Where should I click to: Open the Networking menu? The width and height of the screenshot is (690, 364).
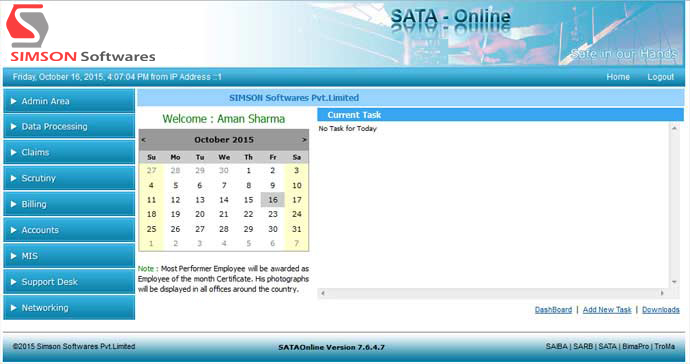pos(69,308)
